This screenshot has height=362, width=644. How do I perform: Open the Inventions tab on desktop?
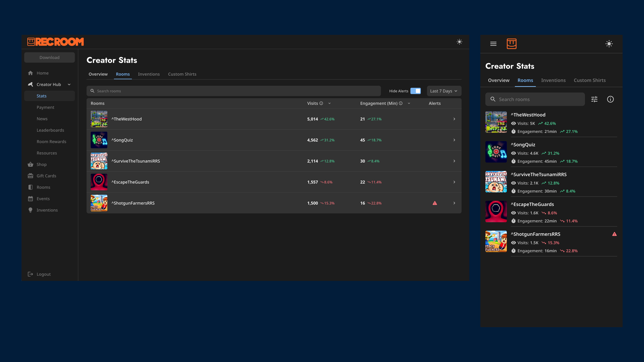coord(149,74)
